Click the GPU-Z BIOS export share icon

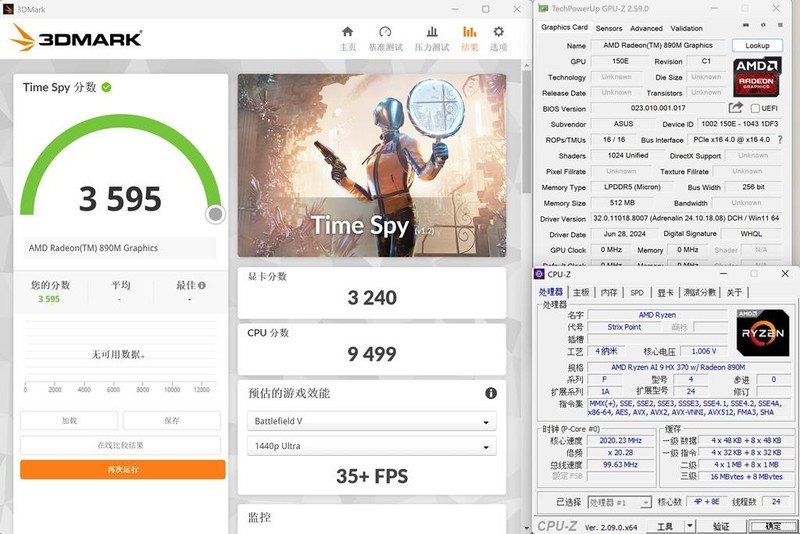[736, 108]
